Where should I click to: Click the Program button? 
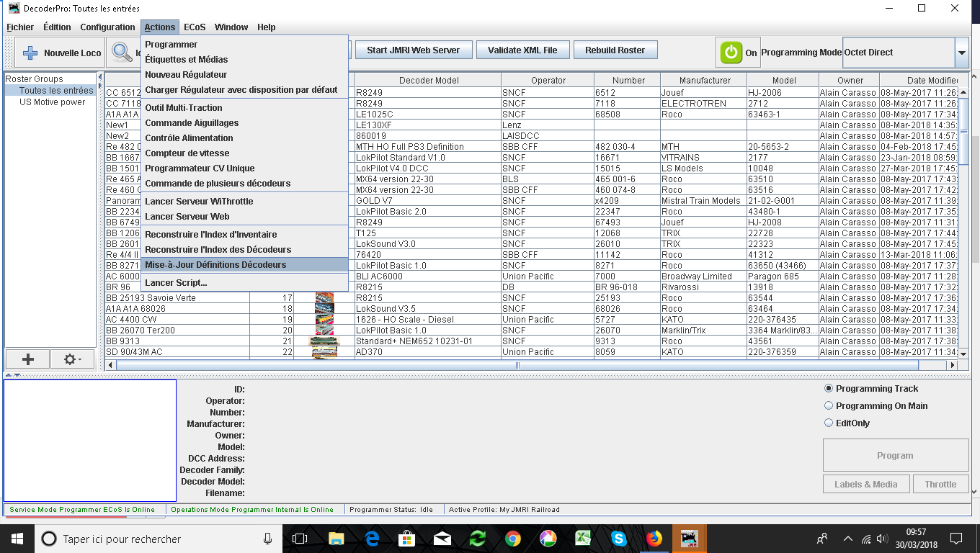[x=896, y=456]
